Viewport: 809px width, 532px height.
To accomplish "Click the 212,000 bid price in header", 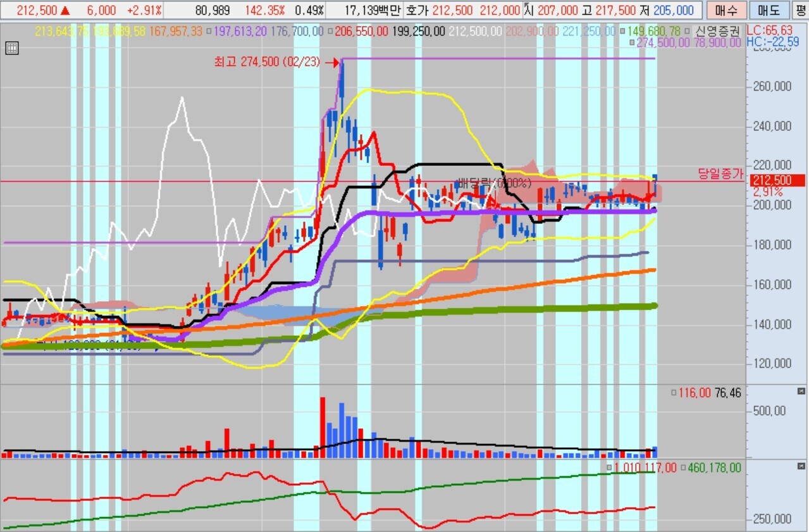I will click(x=500, y=11).
